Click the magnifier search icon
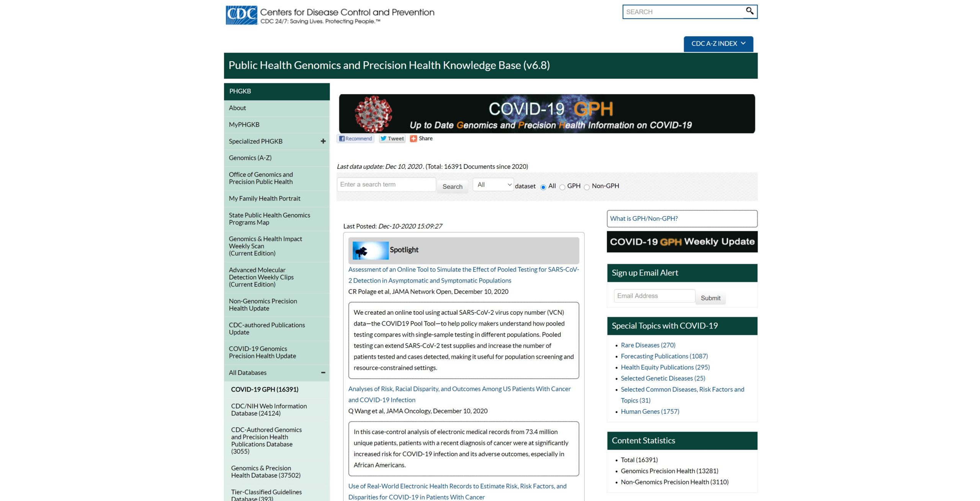The image size is (980, 501). (750, 11)
